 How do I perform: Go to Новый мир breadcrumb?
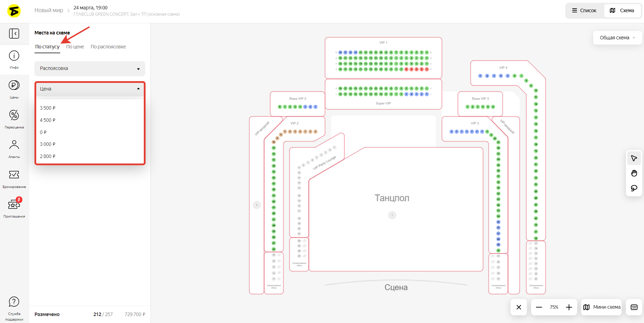pos(49,10)
